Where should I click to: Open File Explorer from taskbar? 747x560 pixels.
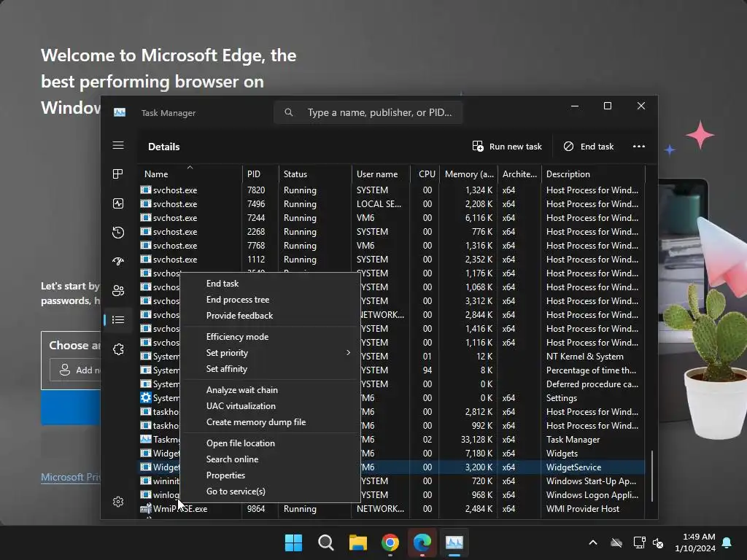[357, 542]
